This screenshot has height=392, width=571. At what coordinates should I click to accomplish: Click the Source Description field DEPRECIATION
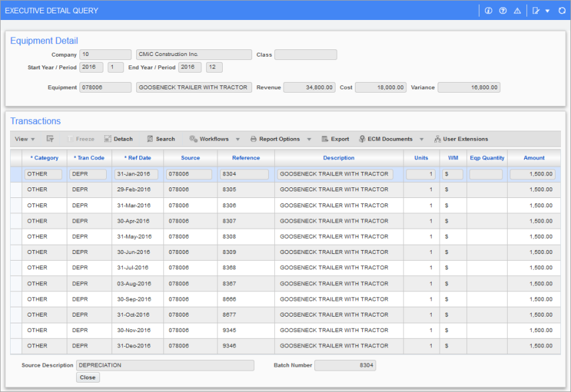pyautogui.click(x=165, y=365)
